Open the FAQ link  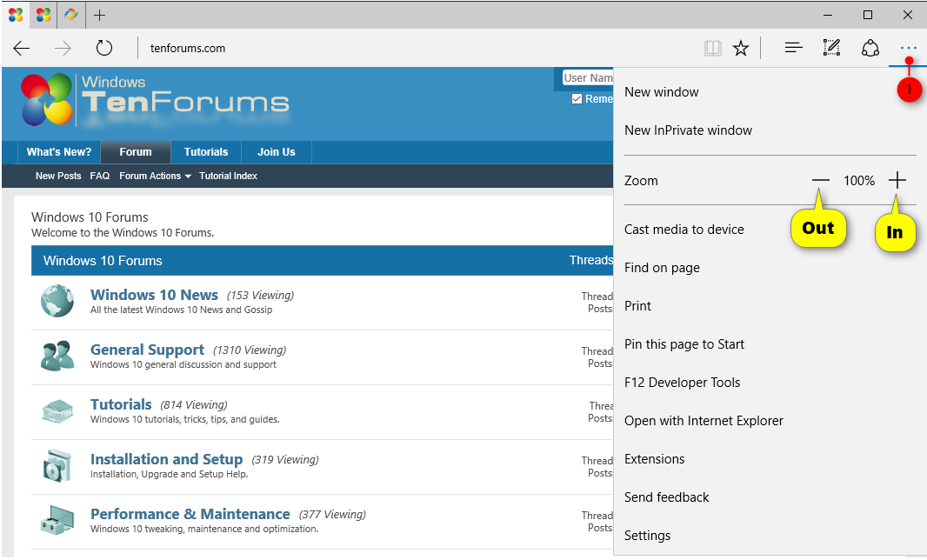tap(100, 176)
